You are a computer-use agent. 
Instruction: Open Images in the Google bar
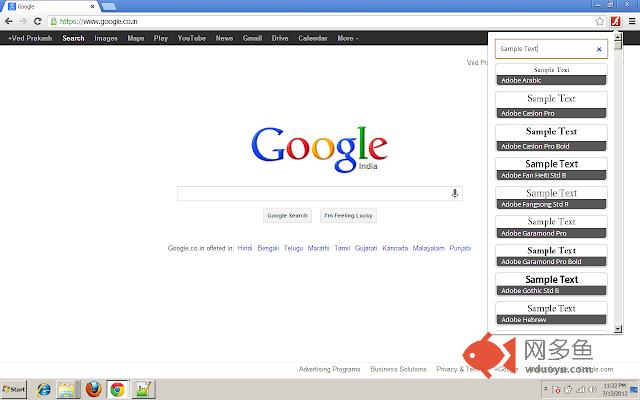tap(106, 38)
